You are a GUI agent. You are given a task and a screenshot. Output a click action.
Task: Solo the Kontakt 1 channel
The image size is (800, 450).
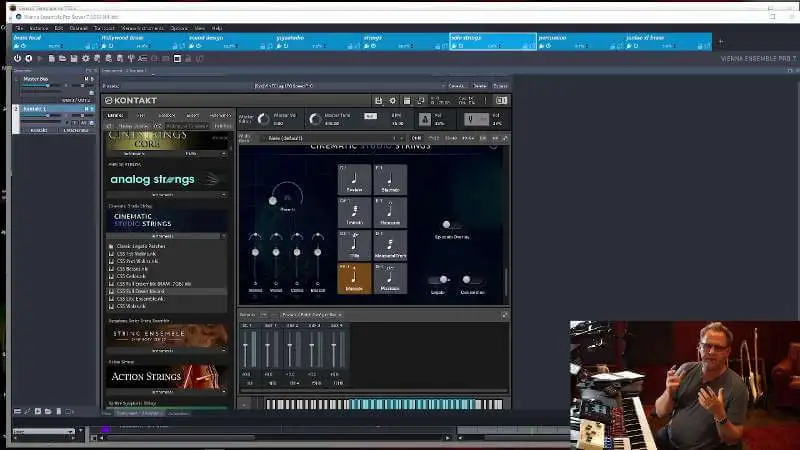coord(92,109)
